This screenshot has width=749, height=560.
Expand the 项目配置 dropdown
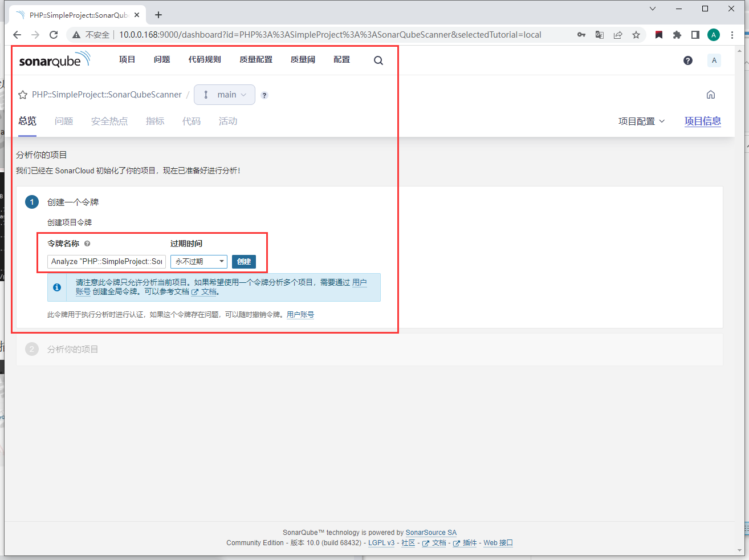tap(642, 121)
